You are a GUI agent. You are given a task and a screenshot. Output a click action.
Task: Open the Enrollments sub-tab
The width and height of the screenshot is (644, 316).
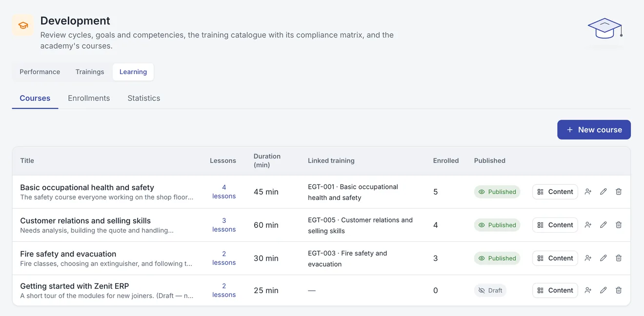[89, 98]
